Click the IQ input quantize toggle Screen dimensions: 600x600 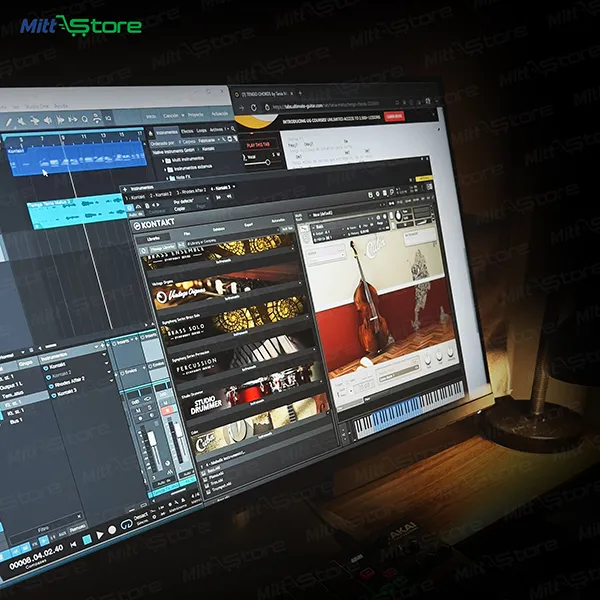(x=108, y=118)
